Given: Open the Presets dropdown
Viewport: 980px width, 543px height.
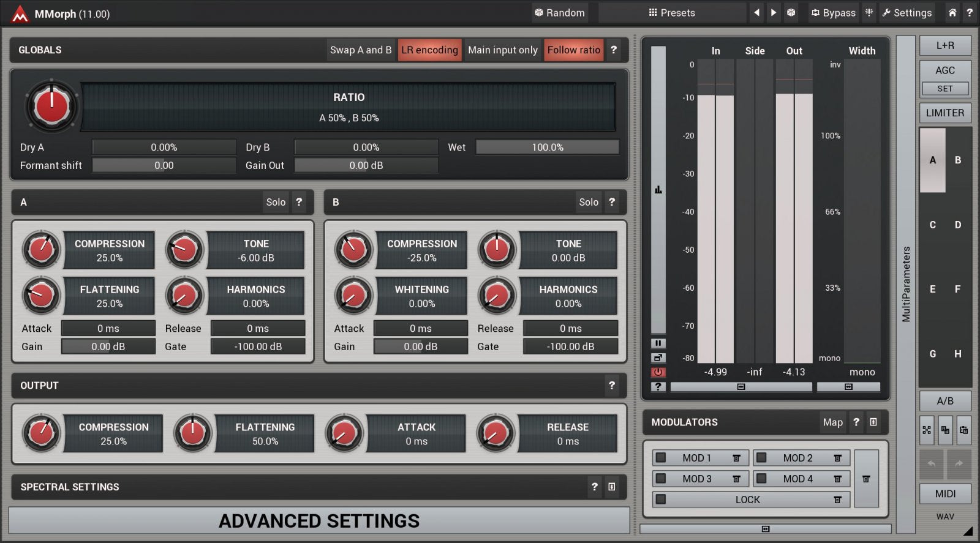Looking at the screenshot, I should 672,13.
